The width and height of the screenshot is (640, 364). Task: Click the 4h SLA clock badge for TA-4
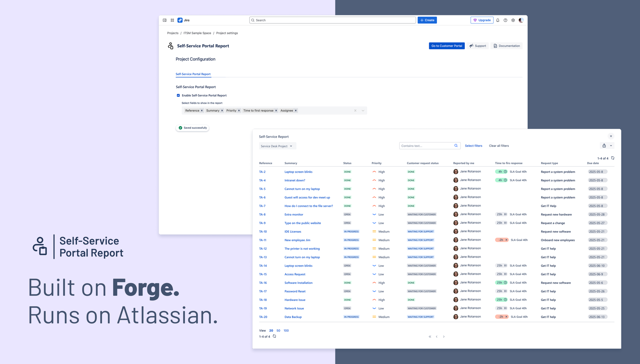coord(501,180)
